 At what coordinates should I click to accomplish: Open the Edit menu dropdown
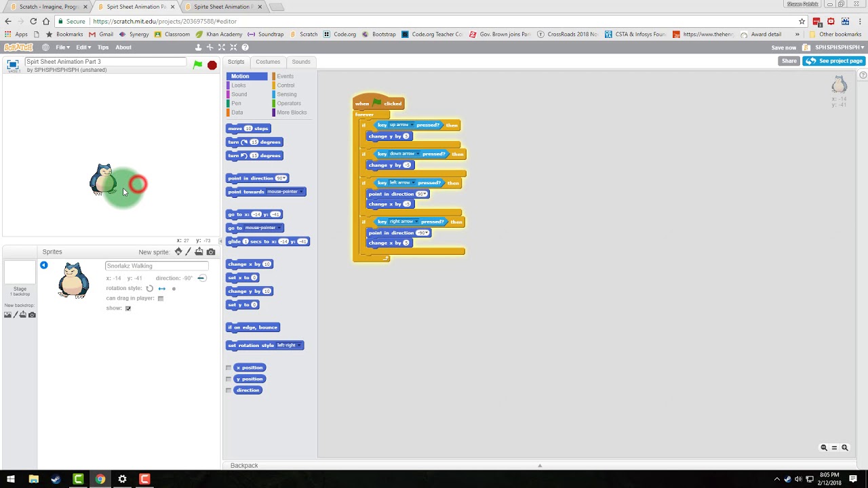(83, 47)
